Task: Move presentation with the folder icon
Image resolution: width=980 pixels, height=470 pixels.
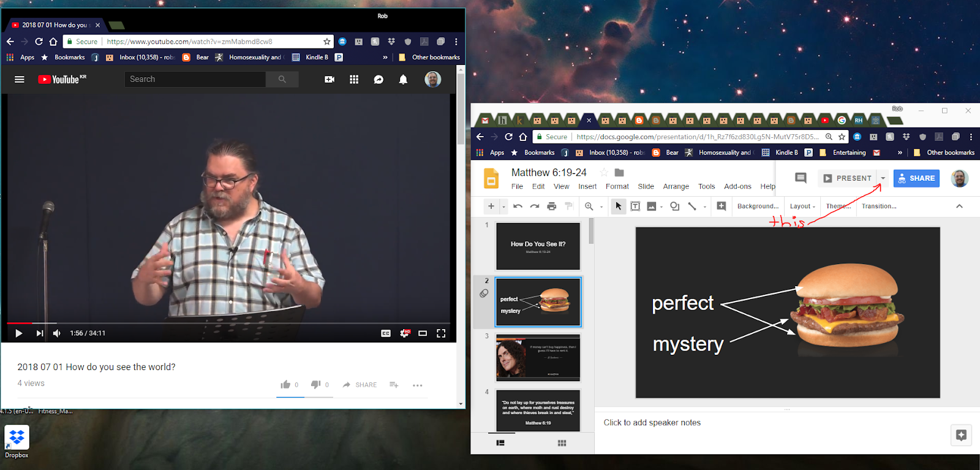Action: click(x=619, y=173)
